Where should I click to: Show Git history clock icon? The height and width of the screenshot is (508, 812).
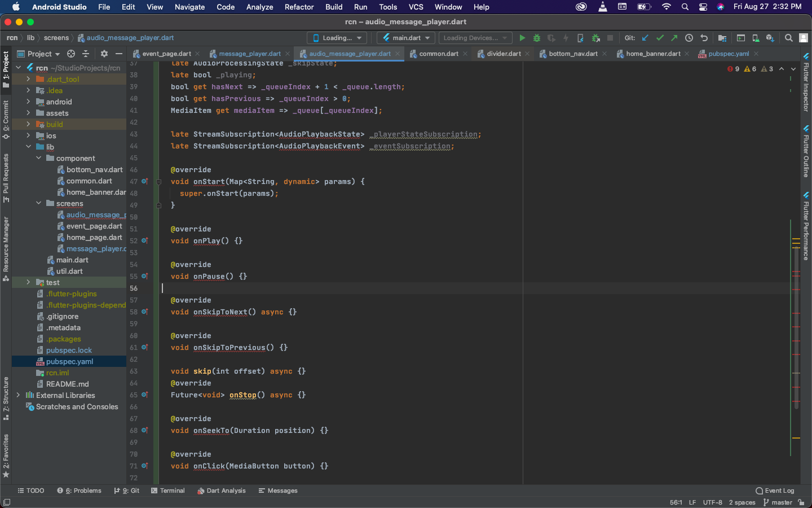pyautogui.click(x=689, y=38)
